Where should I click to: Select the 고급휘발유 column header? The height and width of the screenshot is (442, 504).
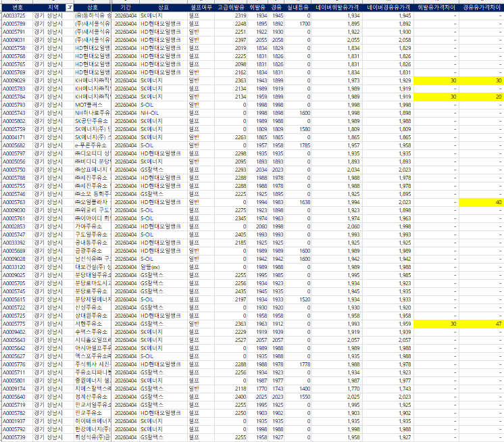pos(231,7)
